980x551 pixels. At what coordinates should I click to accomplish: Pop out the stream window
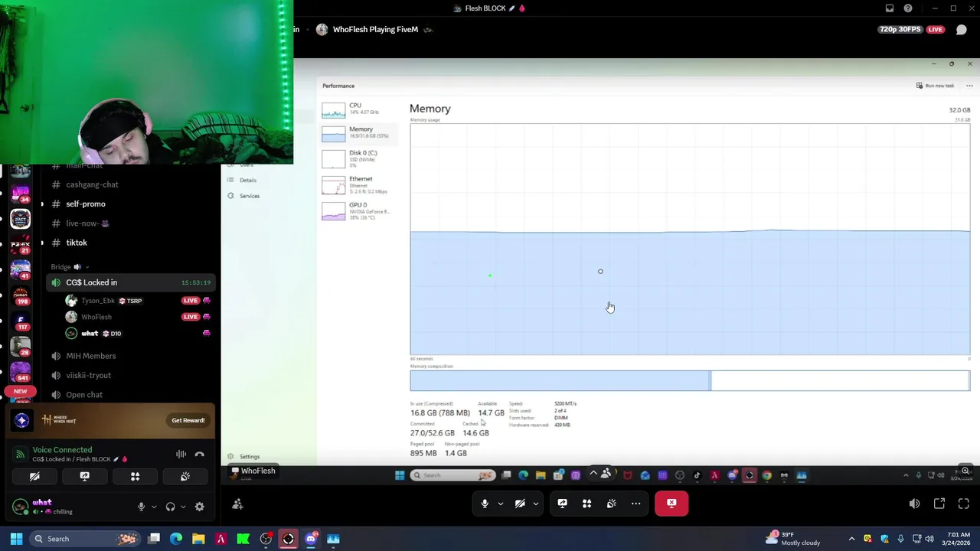pyautogui.click(x=939, y=504)
